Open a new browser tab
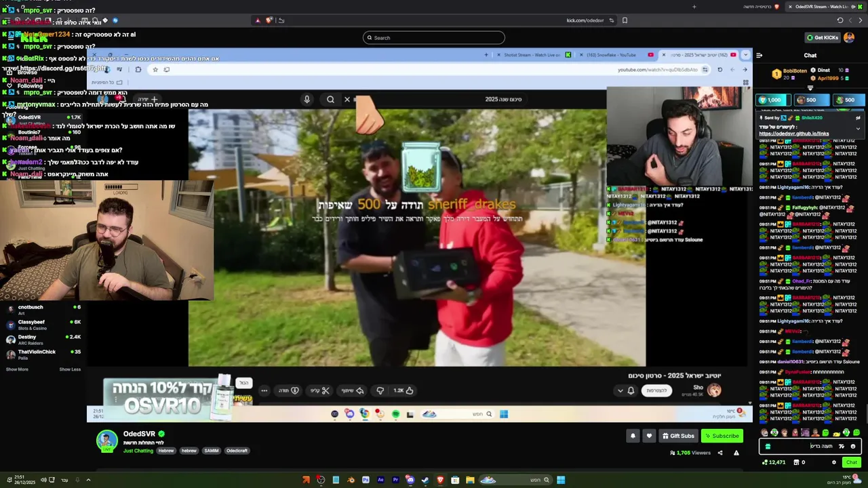The image size is (868, 488). [694, 7]
